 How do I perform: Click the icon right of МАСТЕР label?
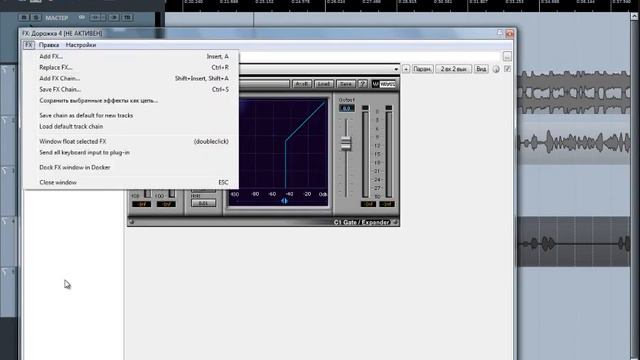pos(82,18)
